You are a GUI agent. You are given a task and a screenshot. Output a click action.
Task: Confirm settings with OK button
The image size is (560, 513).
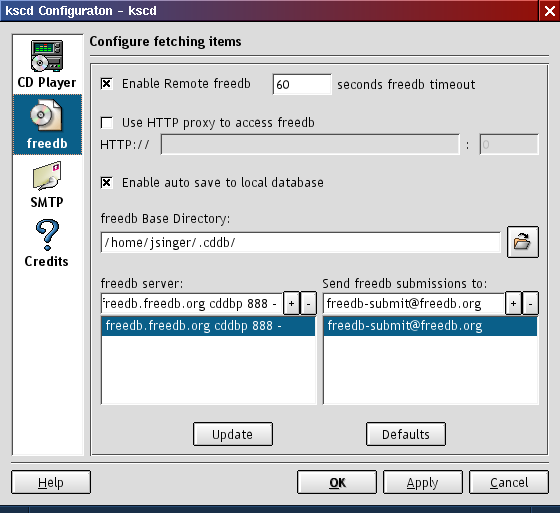coord(337,482)
